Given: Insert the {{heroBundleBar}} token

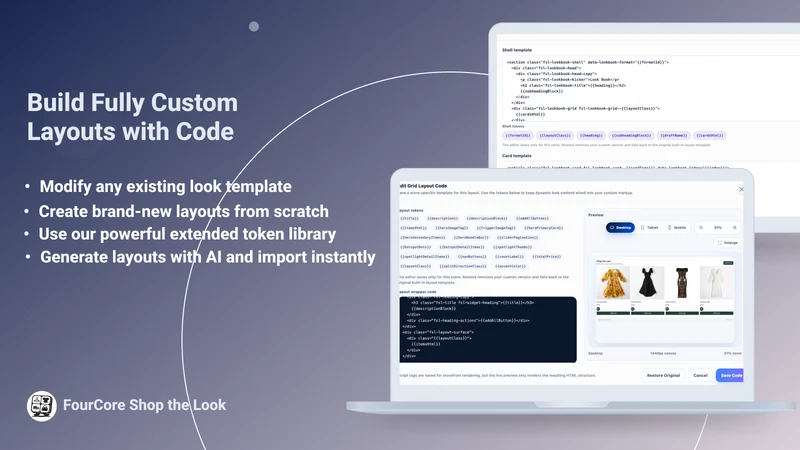Looking at the screenshot, I should (471, 238).
